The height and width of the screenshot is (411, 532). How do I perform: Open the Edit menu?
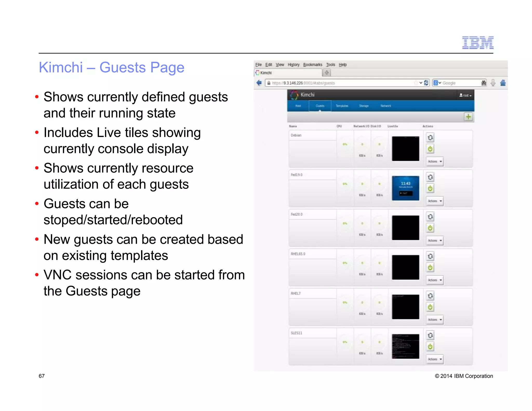[x=269, y=64]
